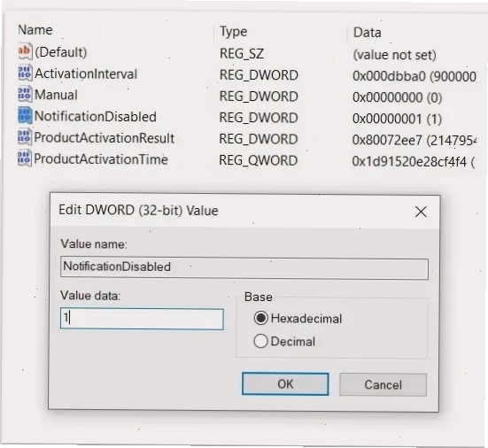Image resolution: width=488 pixels, height=448 pixels.
Task: Sort by the Data column header
Action: (x=368, y=33)
